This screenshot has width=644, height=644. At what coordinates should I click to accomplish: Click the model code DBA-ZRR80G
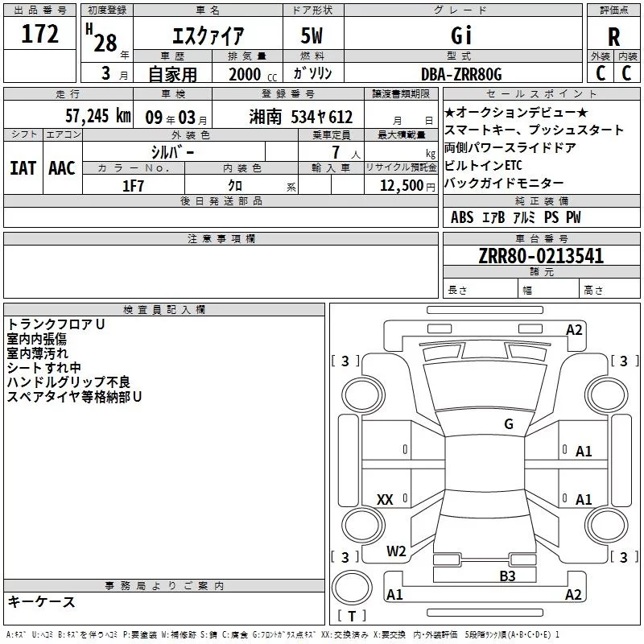click(x=461, y=74)
